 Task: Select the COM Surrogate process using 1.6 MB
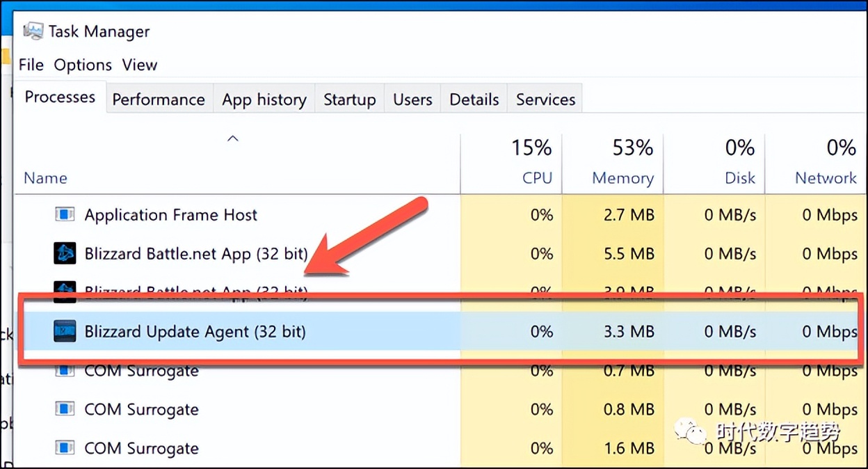(x=441, y=448)
